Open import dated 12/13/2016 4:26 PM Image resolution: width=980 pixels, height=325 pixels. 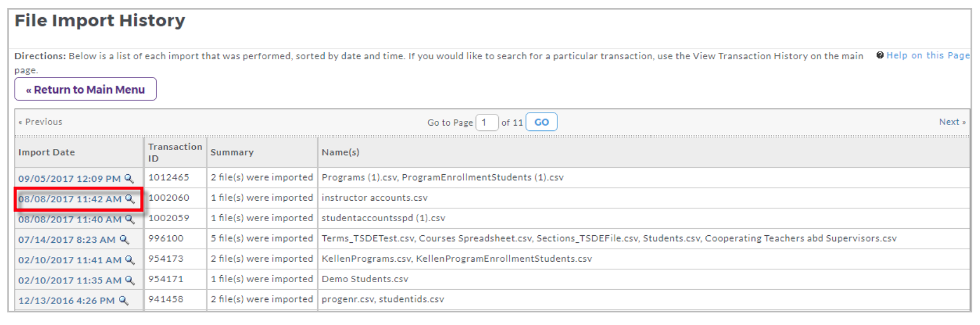click(x=66, y=300)
